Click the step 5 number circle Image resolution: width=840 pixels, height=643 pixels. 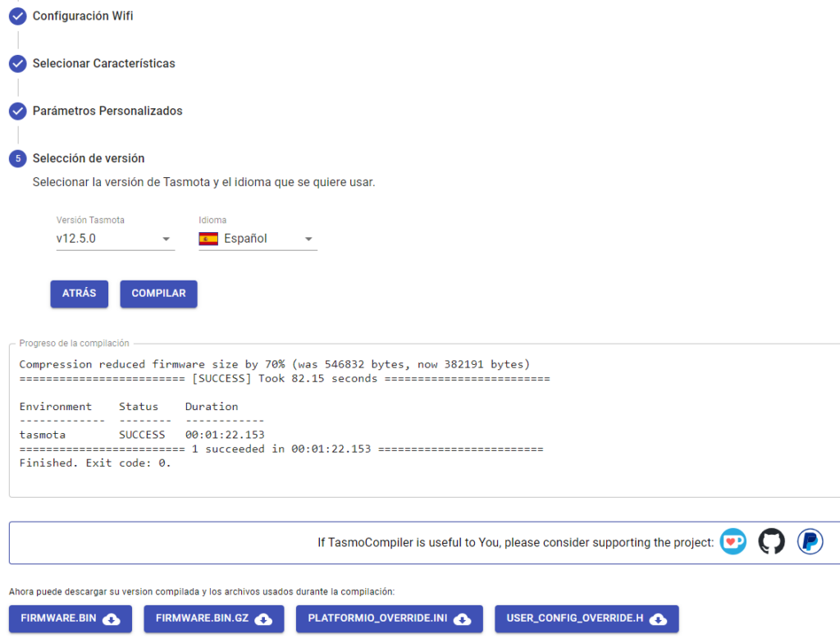(17, 159)
